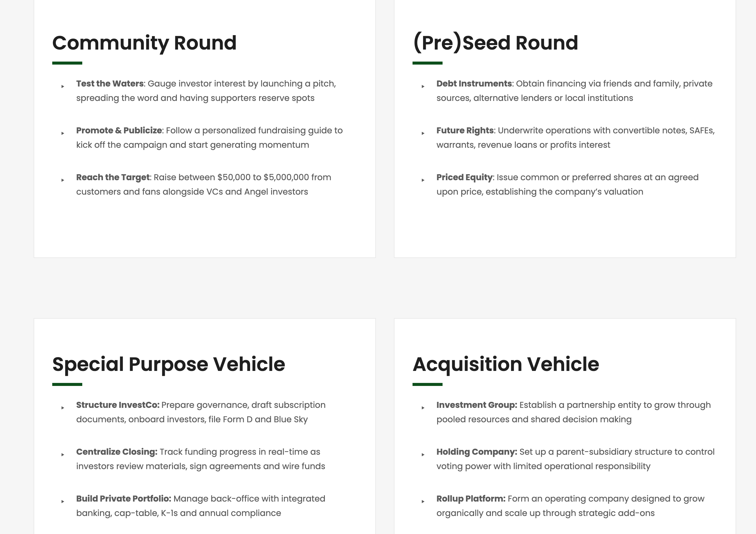Click the bullet arrow beside Rollup Platform
This screenshot has width=756, height=534.
click(423, 501)
